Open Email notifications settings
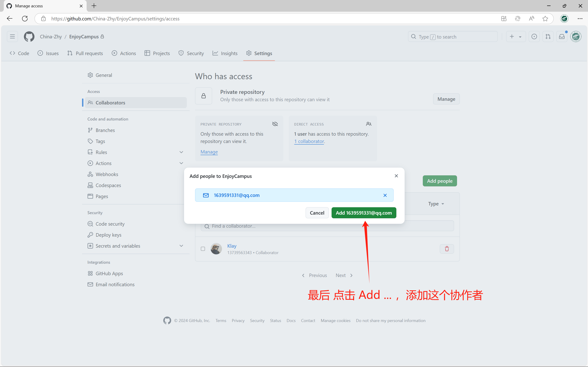Screen dimensions: 588x367 tap(136, 284)
